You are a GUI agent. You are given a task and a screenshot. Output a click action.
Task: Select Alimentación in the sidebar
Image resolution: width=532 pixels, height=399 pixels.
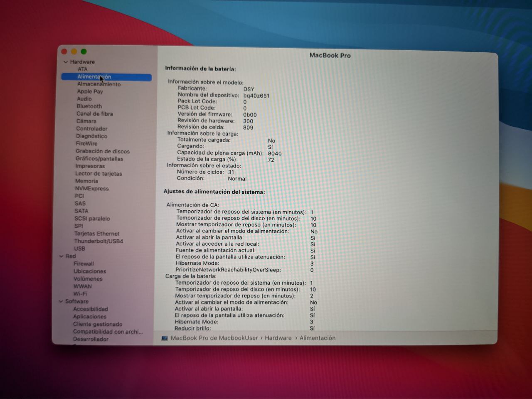point(106,77)
